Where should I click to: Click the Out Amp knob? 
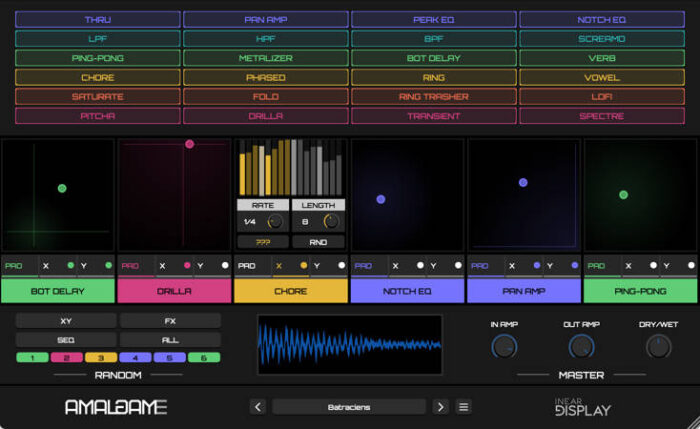tap(581, 347)
